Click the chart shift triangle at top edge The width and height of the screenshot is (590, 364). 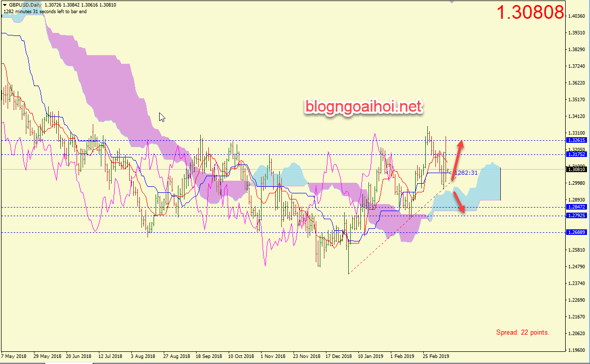452,2
